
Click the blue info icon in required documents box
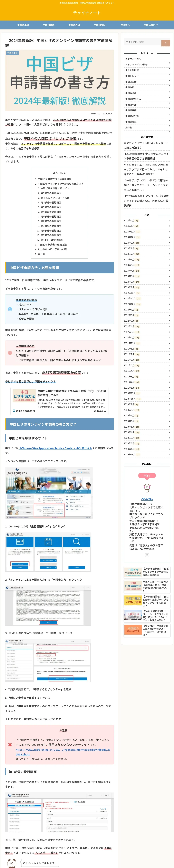coord(10,309)
